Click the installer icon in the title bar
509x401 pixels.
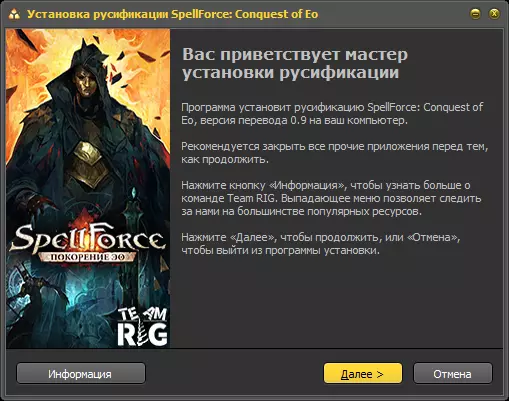(14, 14)
